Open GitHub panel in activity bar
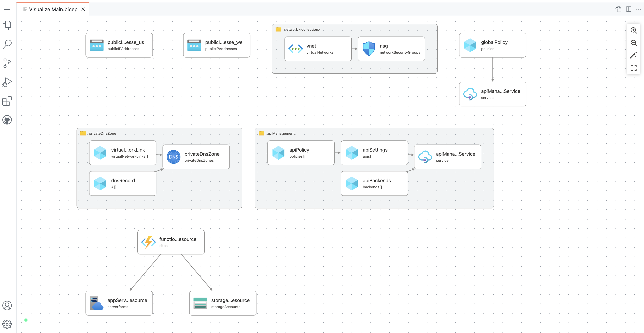This screenshot has height=333, width=644. [x=7, y=120]
